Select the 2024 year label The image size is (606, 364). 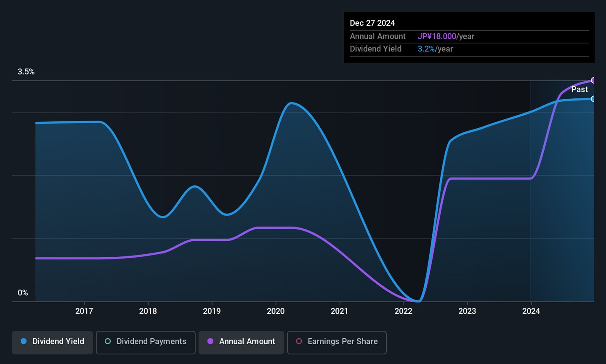[x=531, y=311]
